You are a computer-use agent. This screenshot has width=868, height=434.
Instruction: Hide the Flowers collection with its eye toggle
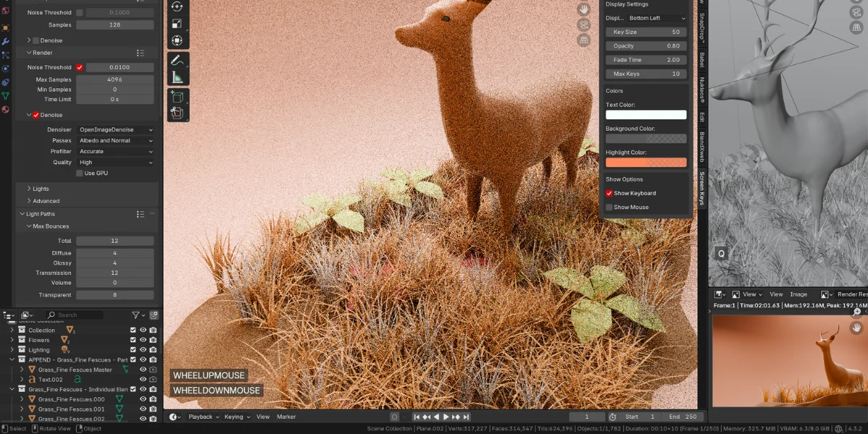(144, 340)
